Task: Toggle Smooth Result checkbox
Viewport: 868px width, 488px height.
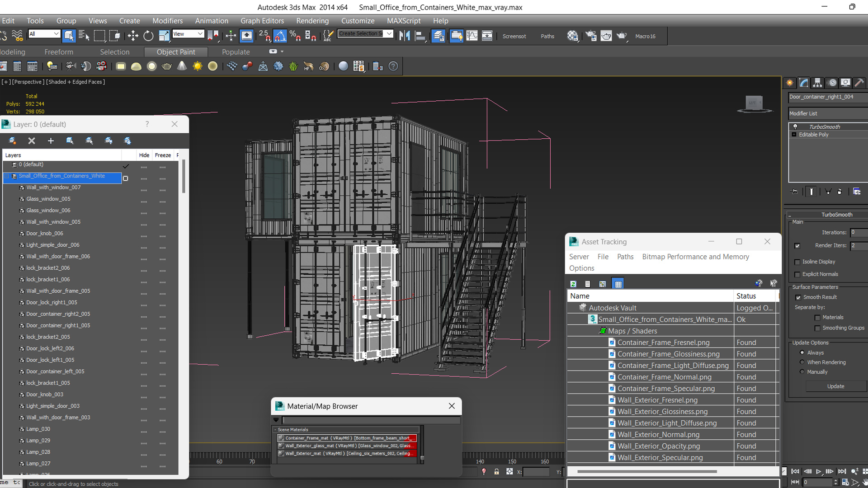Action: [798, 297]
